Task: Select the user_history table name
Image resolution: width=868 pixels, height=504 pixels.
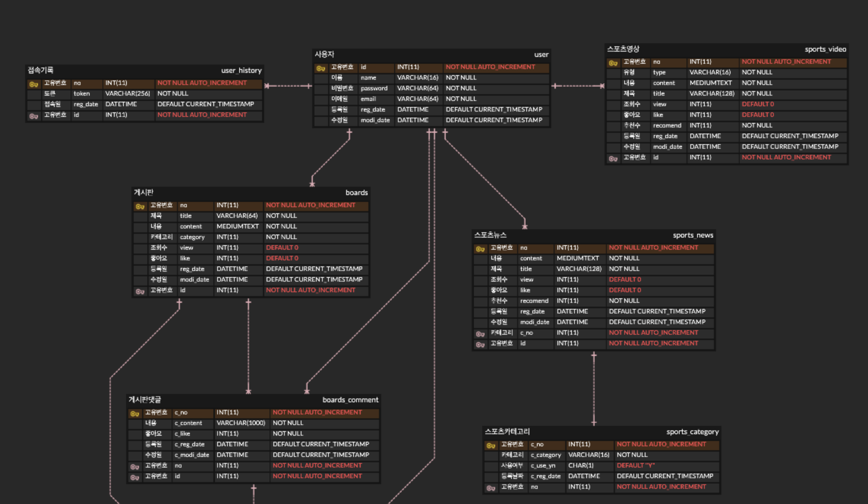Action: pyautogui.click(x=241, y=70)
